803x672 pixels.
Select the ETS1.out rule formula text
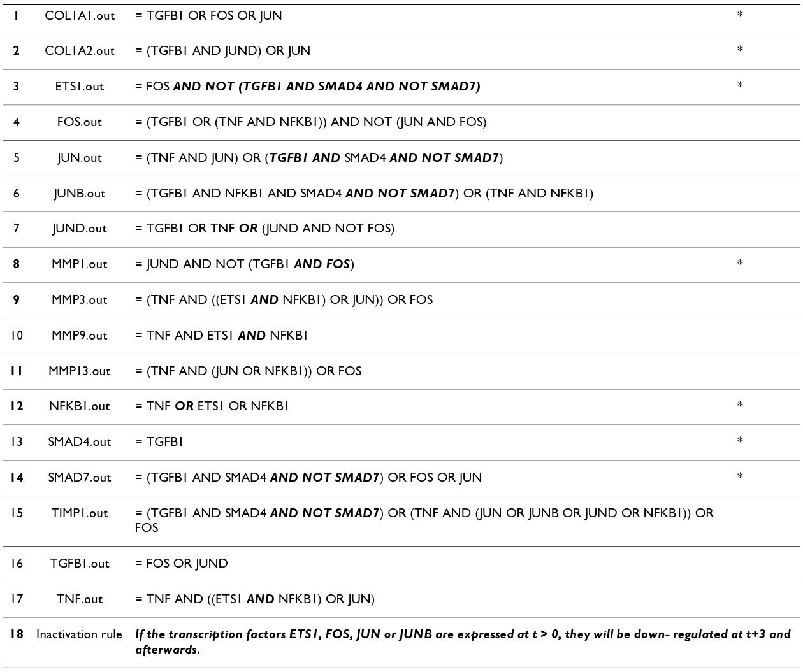pyautogui.click(x=307, y=87)
